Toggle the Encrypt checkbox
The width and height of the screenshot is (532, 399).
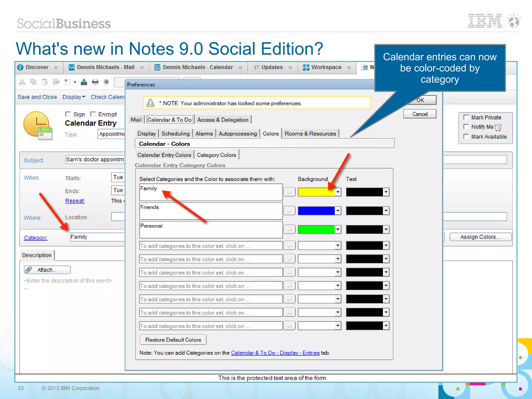(x=93, y=114)
